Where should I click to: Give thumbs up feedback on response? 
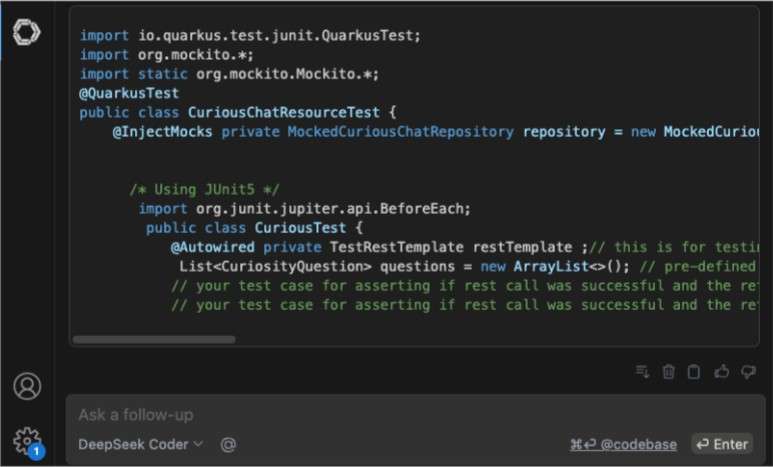722,371
